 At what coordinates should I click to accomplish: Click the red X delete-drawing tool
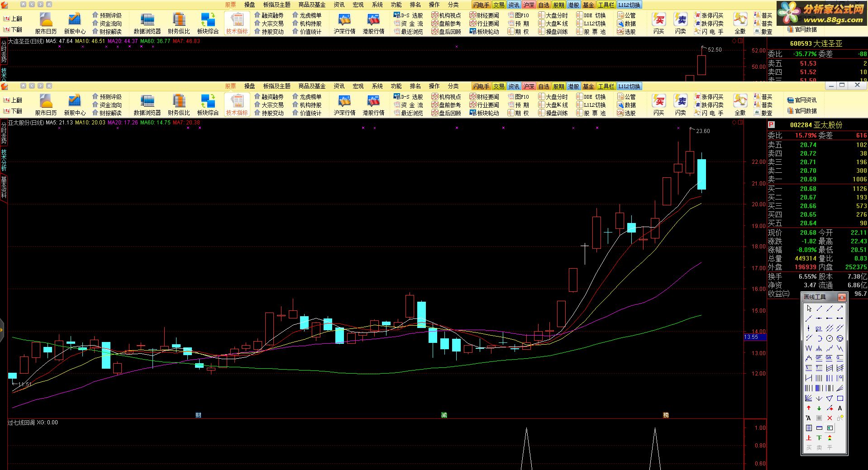pyautogui.click(x=830, y=418)
